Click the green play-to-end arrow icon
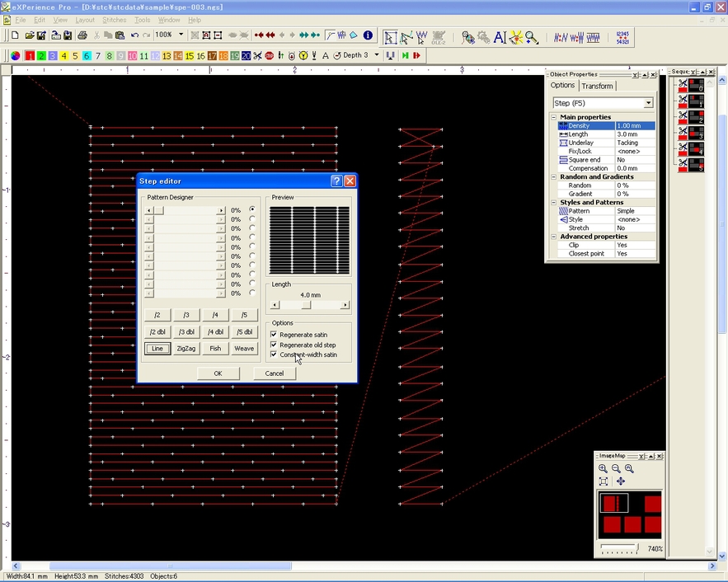 pos(406,56)
